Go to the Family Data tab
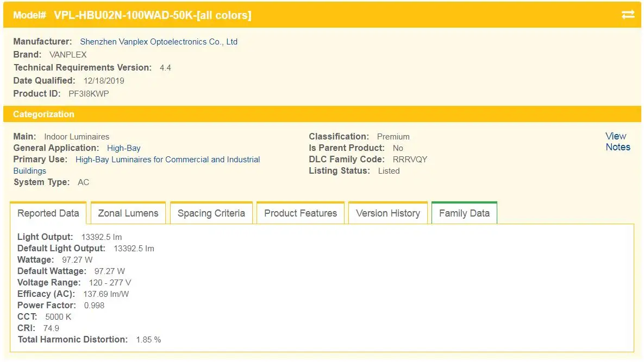644x362 pixels. pyautogui.click(x=464, y=213)
